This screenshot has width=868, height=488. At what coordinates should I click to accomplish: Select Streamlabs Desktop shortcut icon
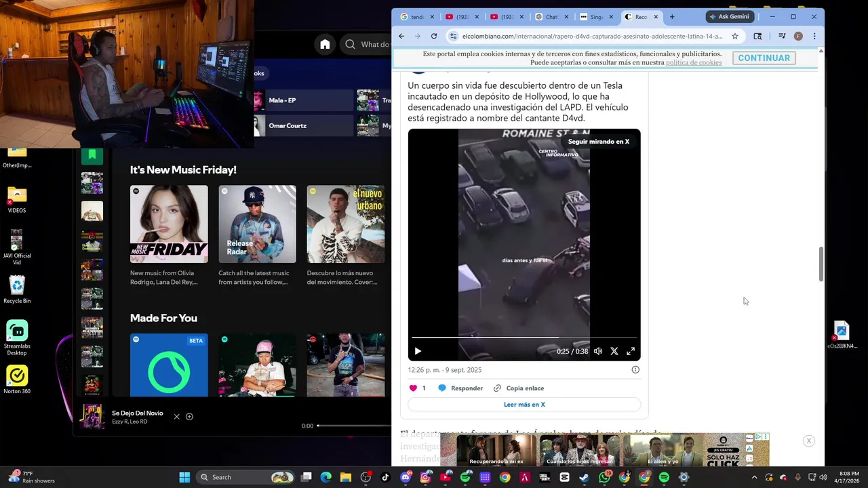pyautogui.click(x=17, y=338)
